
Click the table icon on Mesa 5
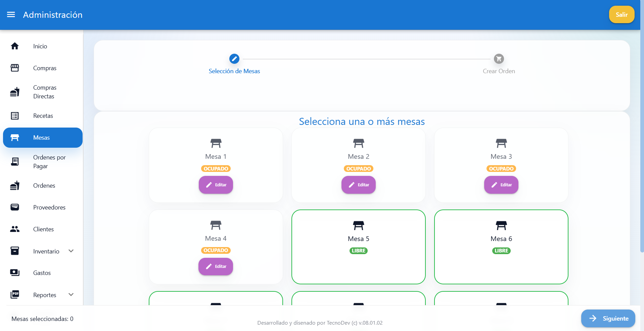point(359,226)
